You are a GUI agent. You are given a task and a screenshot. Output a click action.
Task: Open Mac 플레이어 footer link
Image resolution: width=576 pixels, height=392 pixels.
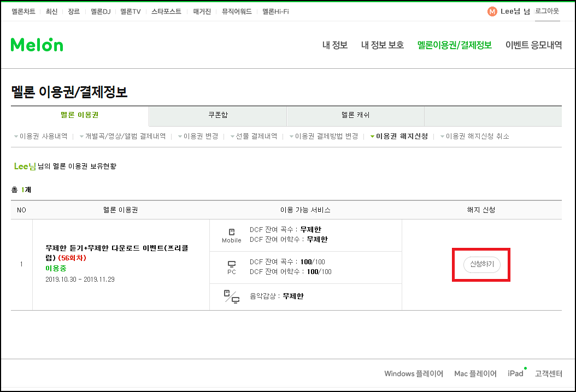point(475,373)
